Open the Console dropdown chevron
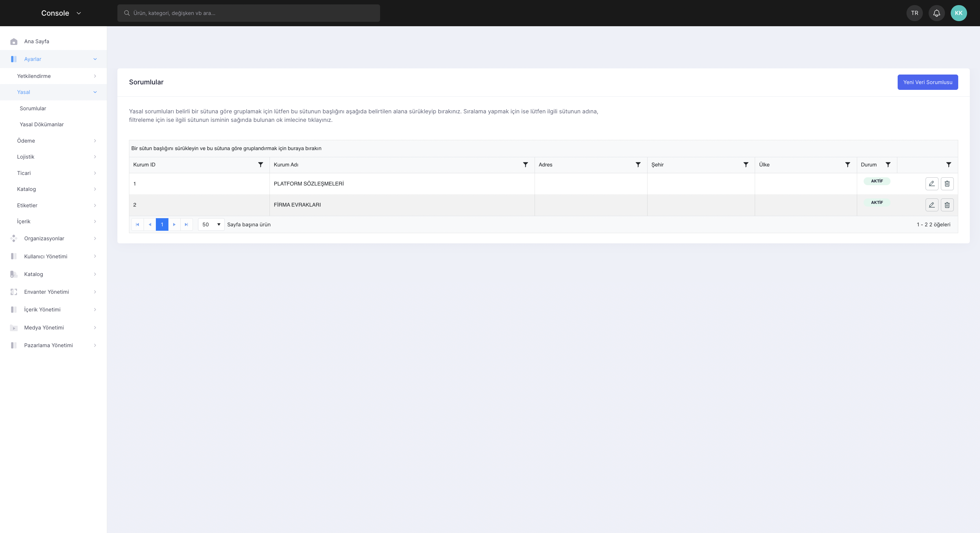Viewport: 980px width, 533px height. 79,13
